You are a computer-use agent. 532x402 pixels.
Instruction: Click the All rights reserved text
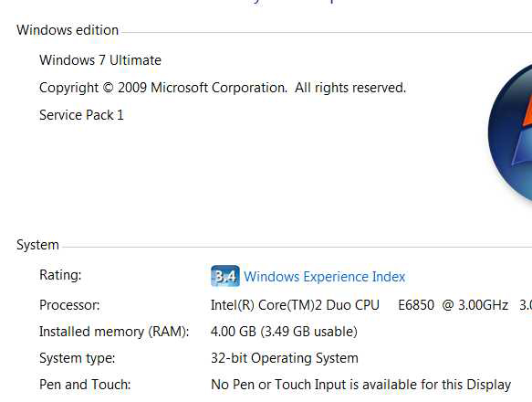coord(350,88)
